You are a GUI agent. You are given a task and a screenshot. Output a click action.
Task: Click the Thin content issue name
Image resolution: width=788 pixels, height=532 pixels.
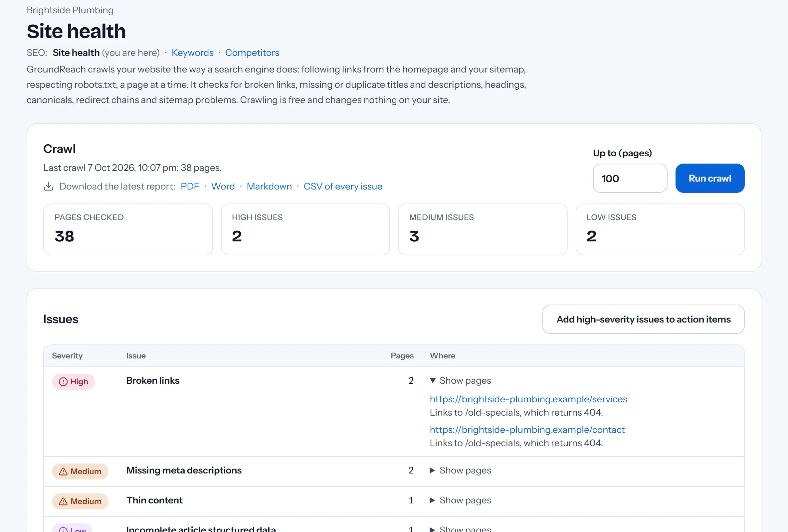(x=154, y=500)
